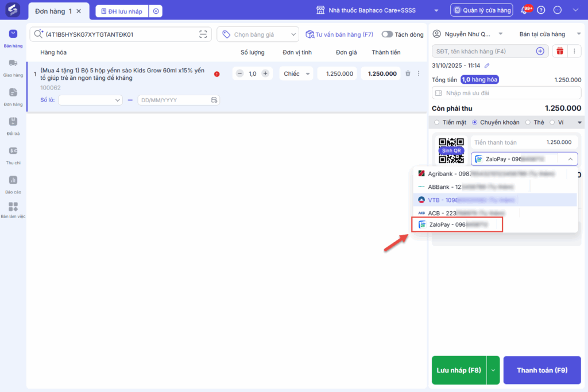
Task: Close the Đơn hàng 1 tab
Action: pos(79,11)
